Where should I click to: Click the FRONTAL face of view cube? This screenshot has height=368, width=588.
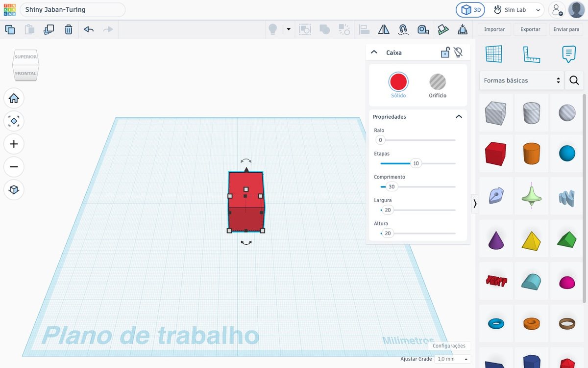25,73
